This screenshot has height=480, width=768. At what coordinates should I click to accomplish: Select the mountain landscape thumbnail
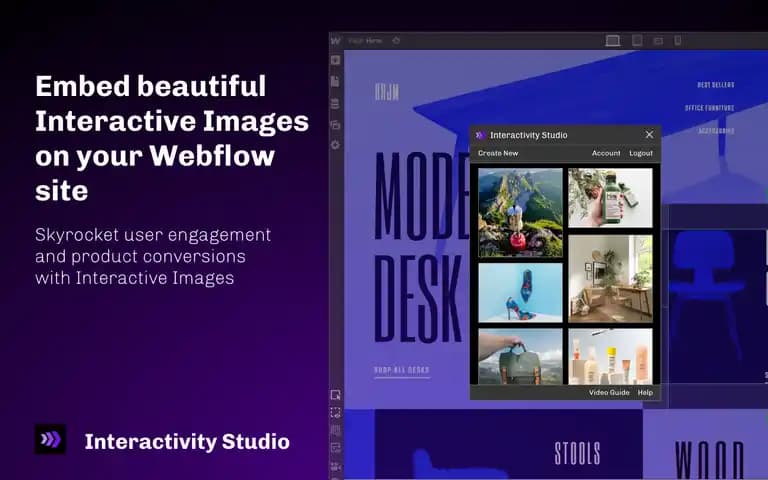(x=520, y=213)
